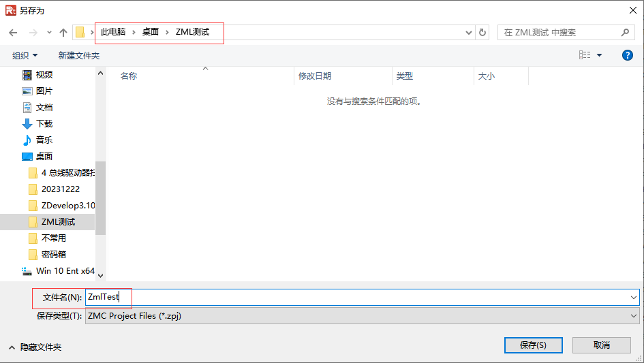
Task: Click navigation pane scrollbar thumb
Action: pyautogui.click(x=101, y=198)
